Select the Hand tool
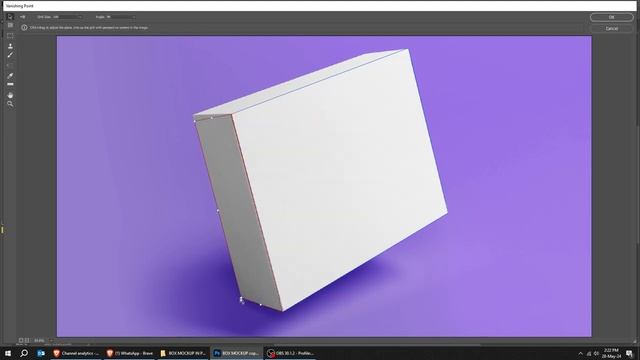Image resolution: width=640 pixels, height=360 pixels. pyautogui.click(x=10, y=95)
